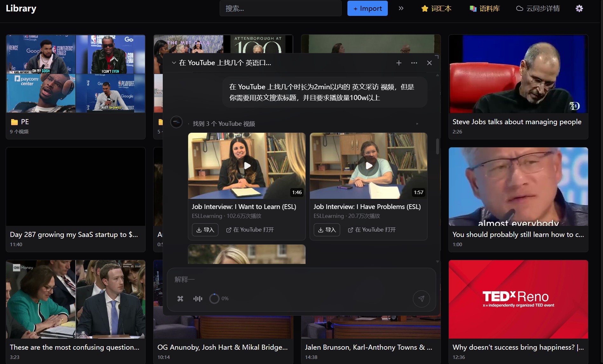Send the chat message arrow button
The height and width of the screenshot is (364, 603).
tap(421, 299)
